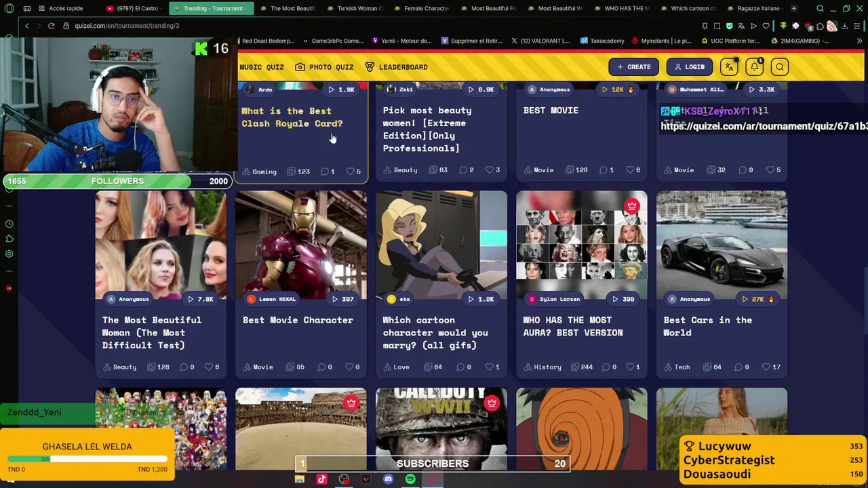The image size is (868, 488).
Task: Open the Colosseum arena quiz thumbnail
Action: tap(301, 428)
